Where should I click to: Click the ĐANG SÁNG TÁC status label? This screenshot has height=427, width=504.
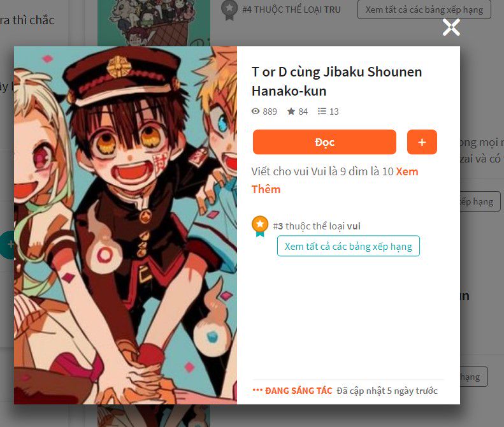click(x=298, y=391)
